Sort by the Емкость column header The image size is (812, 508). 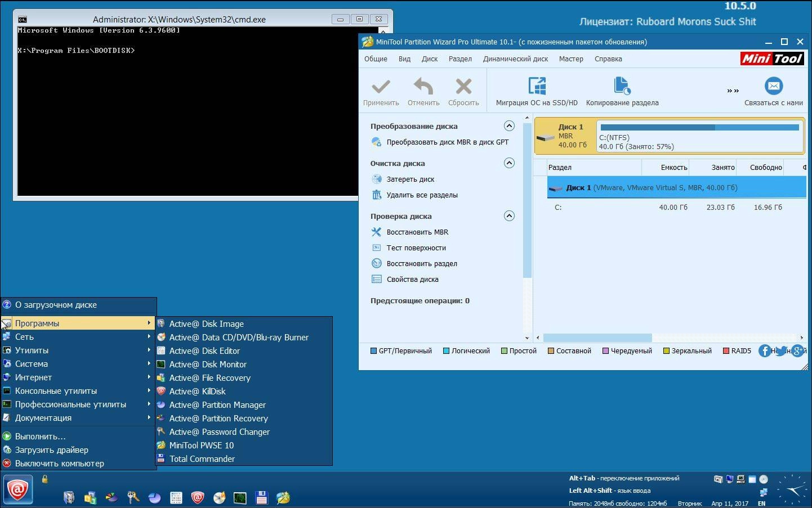pyautogui.click(x=666, y=167)
